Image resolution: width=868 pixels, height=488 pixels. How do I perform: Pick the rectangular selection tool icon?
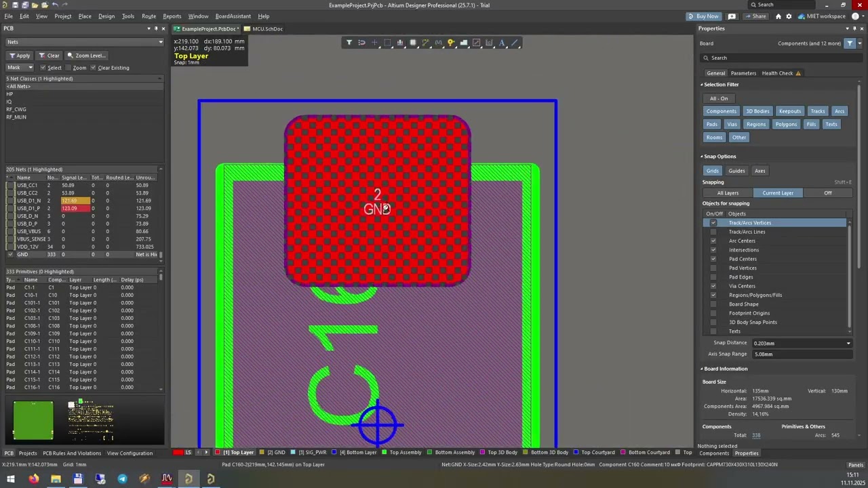tap(387, 43)
